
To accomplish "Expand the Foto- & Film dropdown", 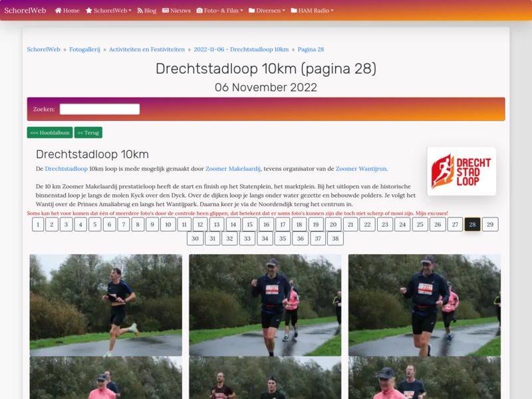I will pos(219,11).
